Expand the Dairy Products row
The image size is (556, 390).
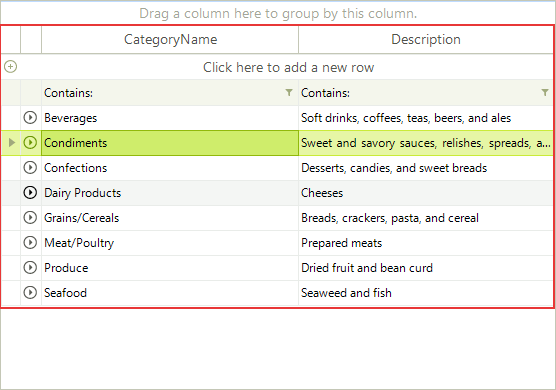30,193
